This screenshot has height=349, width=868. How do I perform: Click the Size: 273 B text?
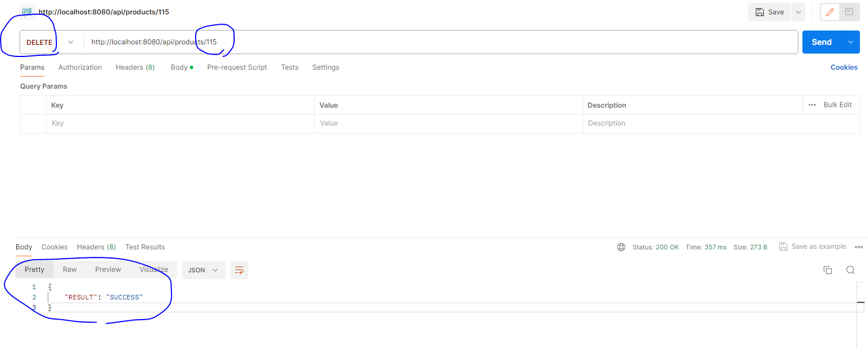[x=750, y=247]
